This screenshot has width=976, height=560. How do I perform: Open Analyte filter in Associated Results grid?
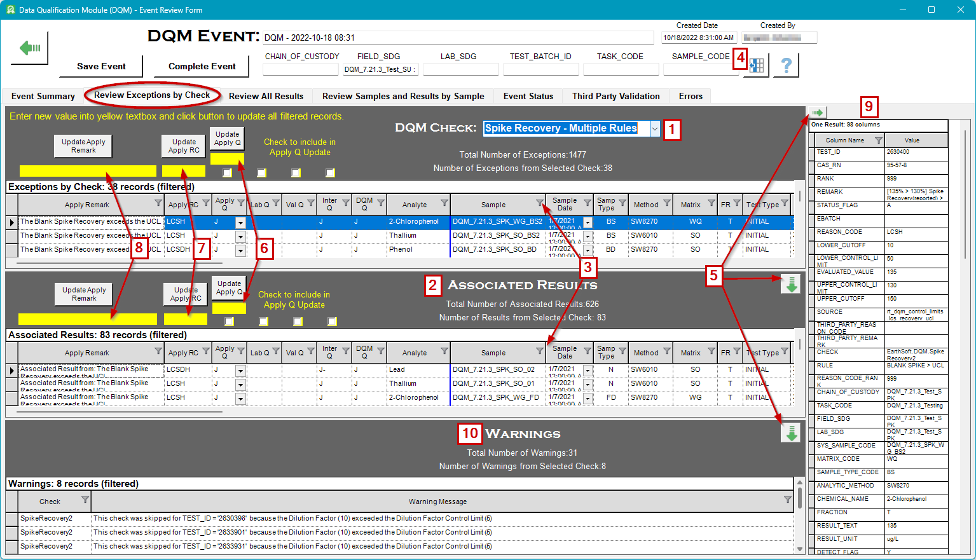[x=444, y=351]
